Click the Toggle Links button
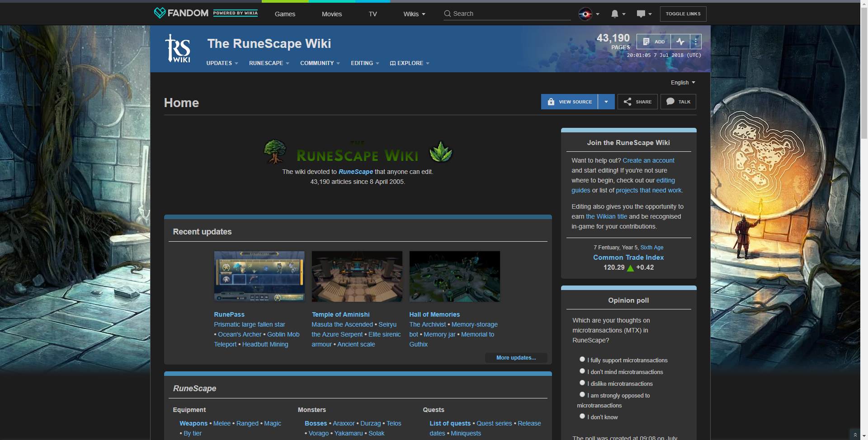Image resolution: width=868 pixels, height=440 pixels. click(683, 14)
